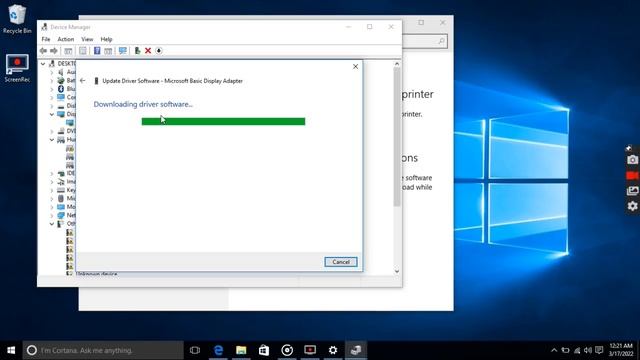The height and width of the screenshot is (360, 640).
Task: Click the green download progress bar
Action: tap(223, 121)
